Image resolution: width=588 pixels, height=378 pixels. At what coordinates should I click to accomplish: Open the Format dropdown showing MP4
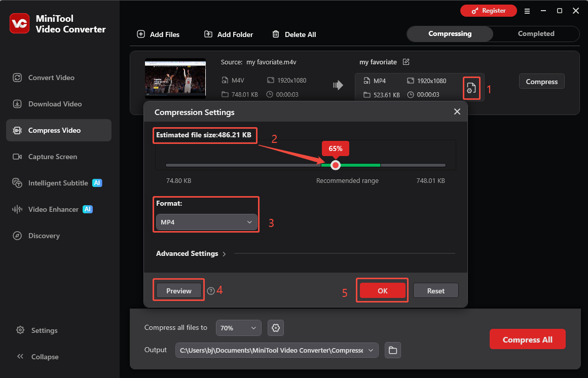click(x=207, y=222)
